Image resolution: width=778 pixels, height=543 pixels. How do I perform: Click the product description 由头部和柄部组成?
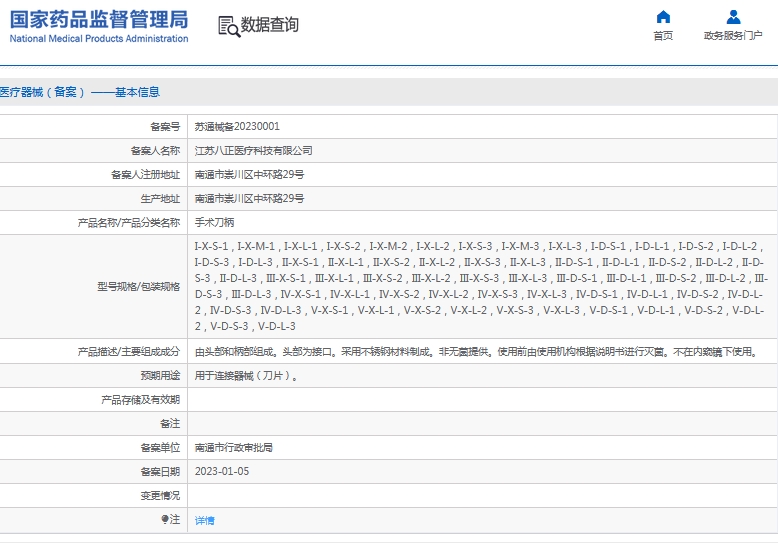point(476,352)
